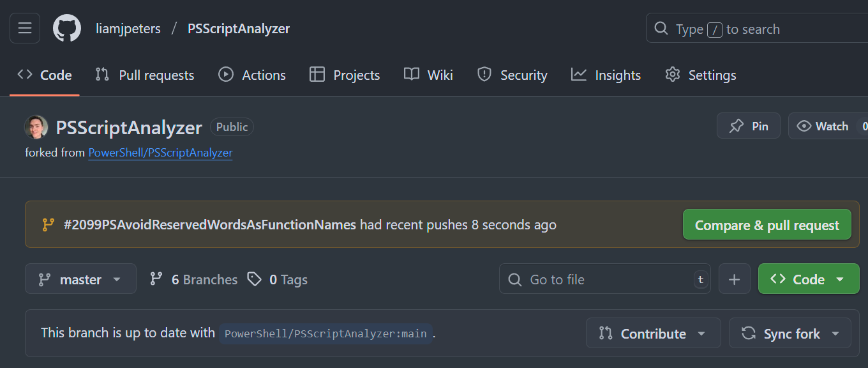Click Compare & pull request button
Viewport: 868px width, 368px height.
[767, 225]
